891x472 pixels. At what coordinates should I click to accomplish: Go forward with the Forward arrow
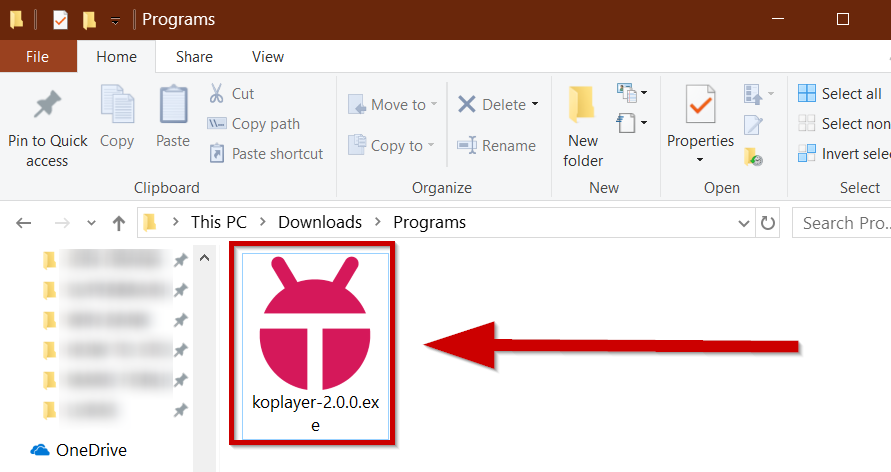(x=62, y=223)
